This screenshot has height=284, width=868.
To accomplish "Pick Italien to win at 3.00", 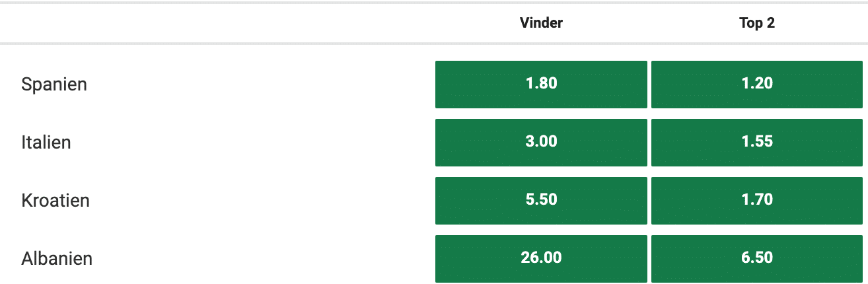I will [541, 142].
